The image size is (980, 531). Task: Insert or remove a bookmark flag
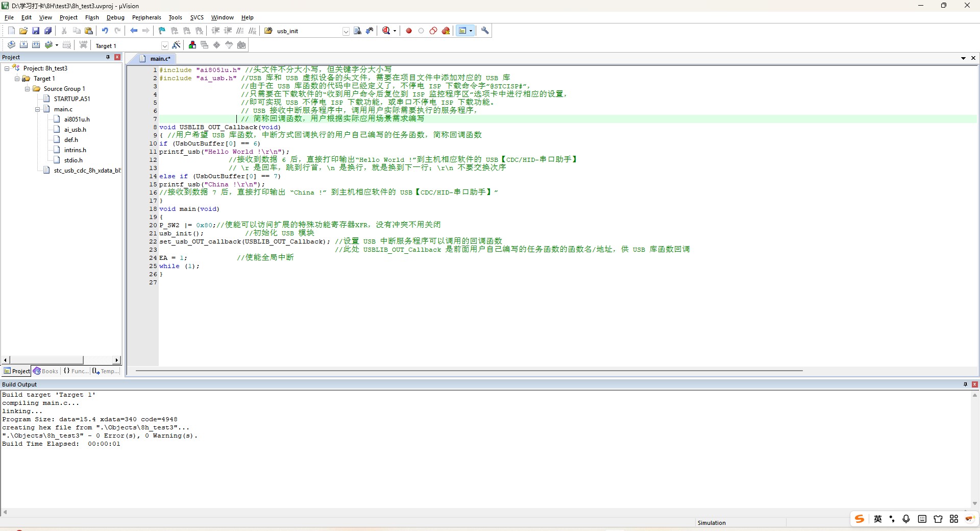(162, 31)
